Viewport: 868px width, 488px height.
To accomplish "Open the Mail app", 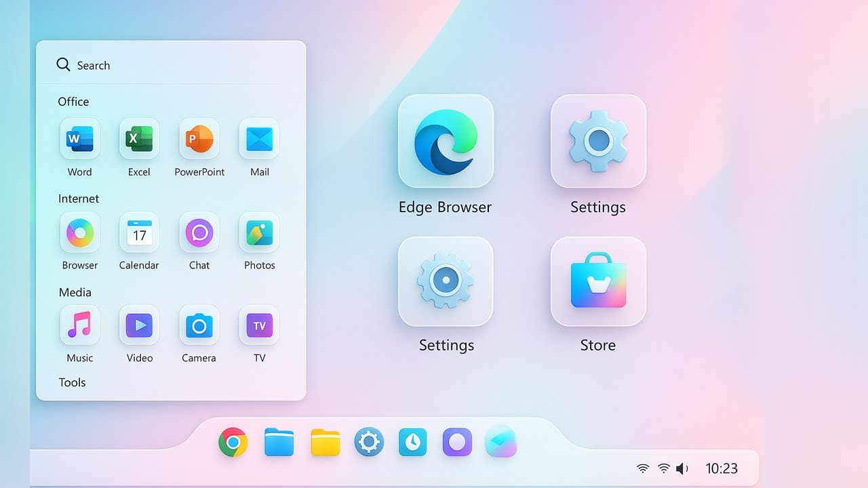I will point(259,139).
